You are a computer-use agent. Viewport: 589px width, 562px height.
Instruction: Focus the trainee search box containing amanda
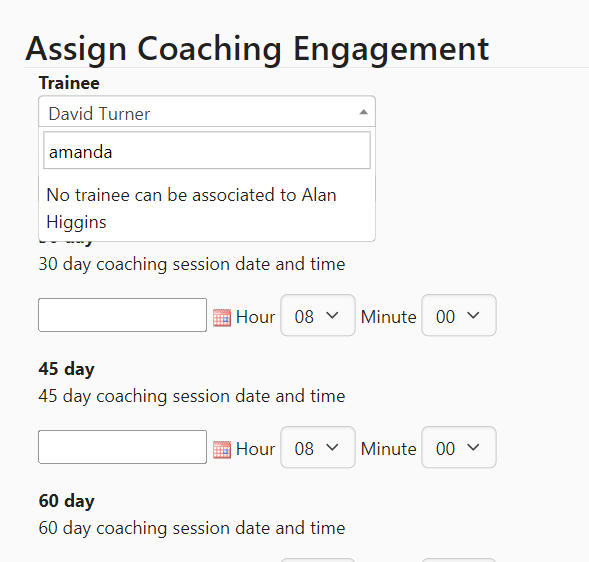(207, 150)
